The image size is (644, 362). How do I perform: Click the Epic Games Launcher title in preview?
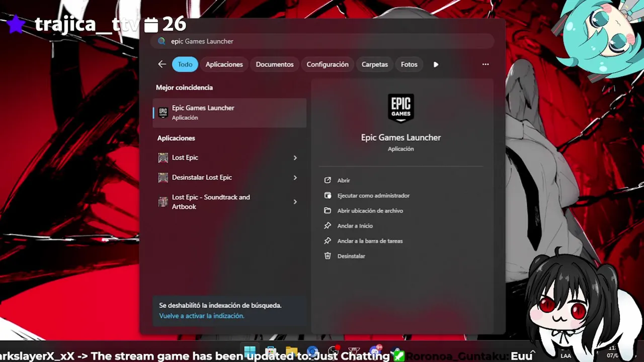[401, 137]
